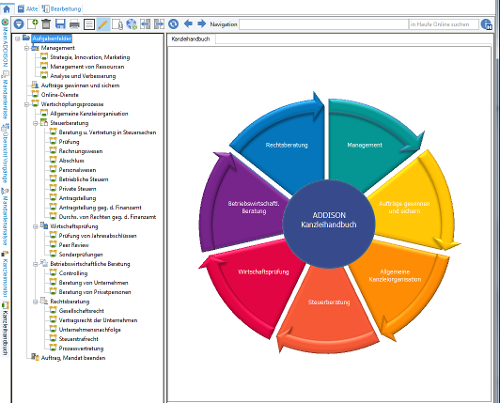Click the globe online update icon

point(132,24)
